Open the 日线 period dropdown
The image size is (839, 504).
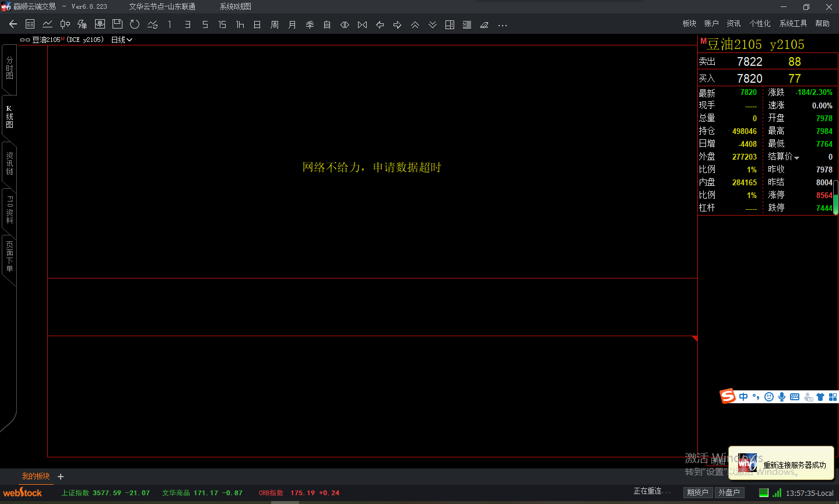[x=121, y=41]
